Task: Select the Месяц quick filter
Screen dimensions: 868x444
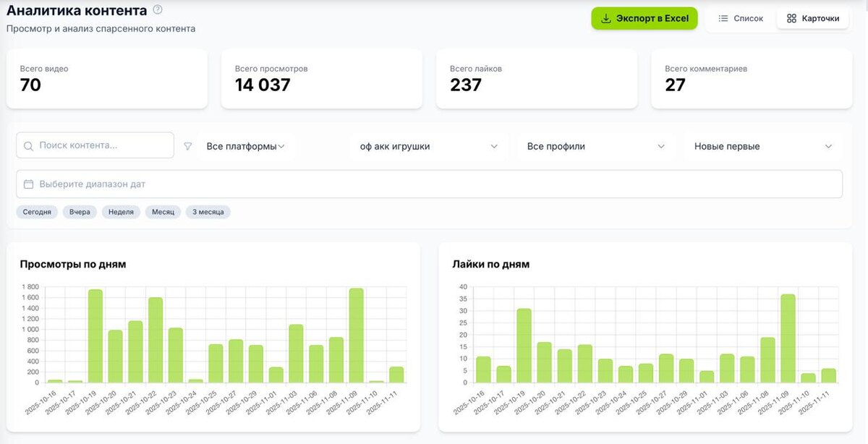Action: (x=163, y=213)
